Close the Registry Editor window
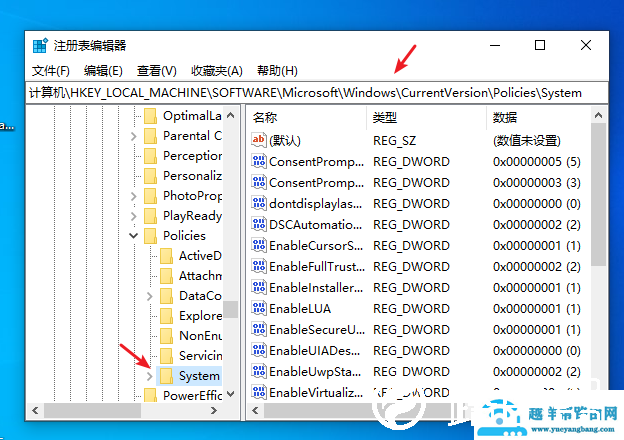This screenshot has height=440, width=624. click(x=586, y=45)
